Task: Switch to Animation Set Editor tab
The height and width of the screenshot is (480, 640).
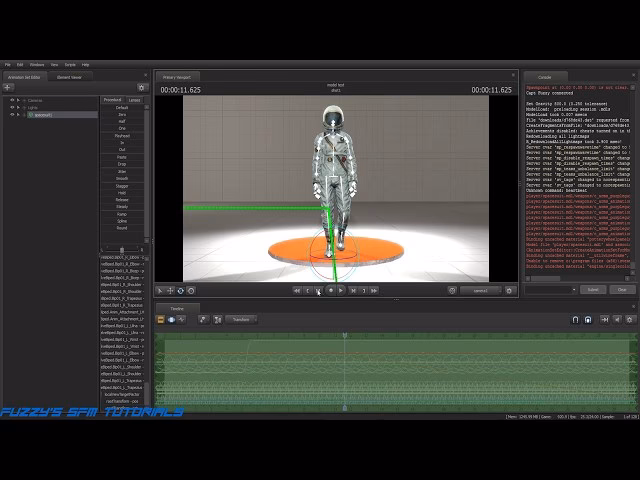Action: (x=24, y=77)
